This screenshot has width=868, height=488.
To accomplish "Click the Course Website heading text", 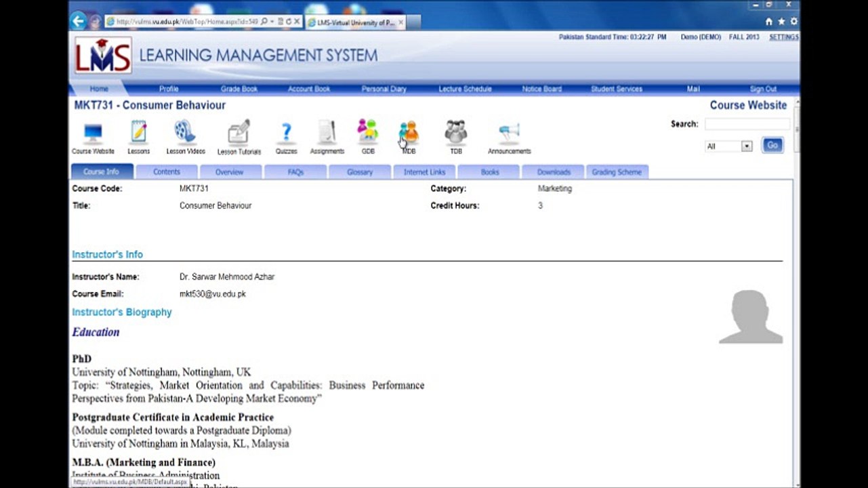I will 748,105.
